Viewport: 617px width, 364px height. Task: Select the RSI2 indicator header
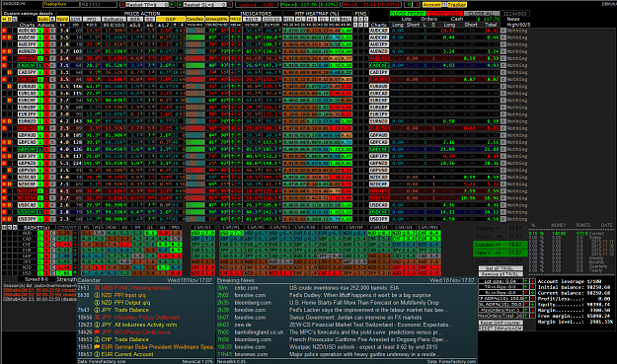click(x=252, y=19)
